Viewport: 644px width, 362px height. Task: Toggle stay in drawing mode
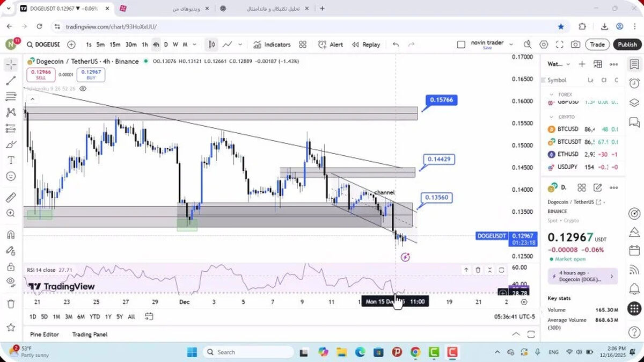pyautogui.click(x=11, y=250)
